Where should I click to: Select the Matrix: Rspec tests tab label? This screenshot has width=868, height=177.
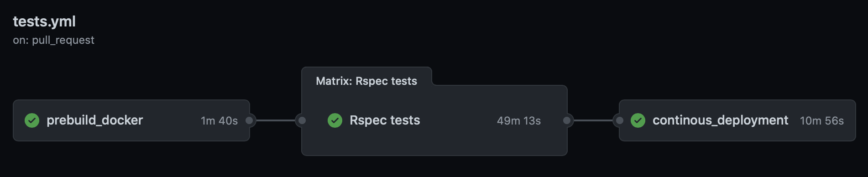pos(366,81)
